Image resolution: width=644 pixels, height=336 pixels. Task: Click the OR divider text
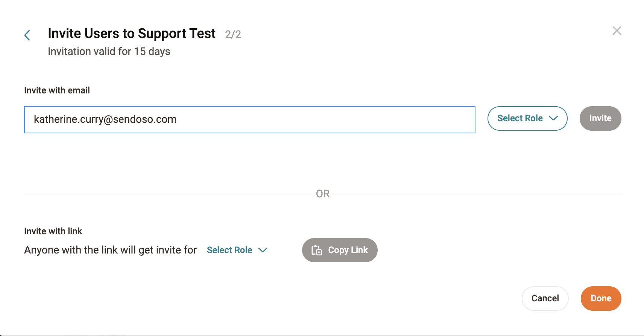coord(323,194)
